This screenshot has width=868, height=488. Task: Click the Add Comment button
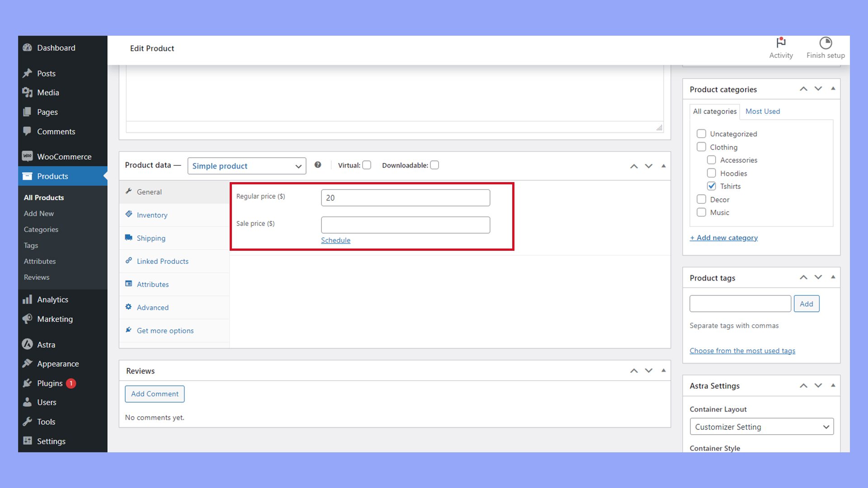tap(155, 394)
